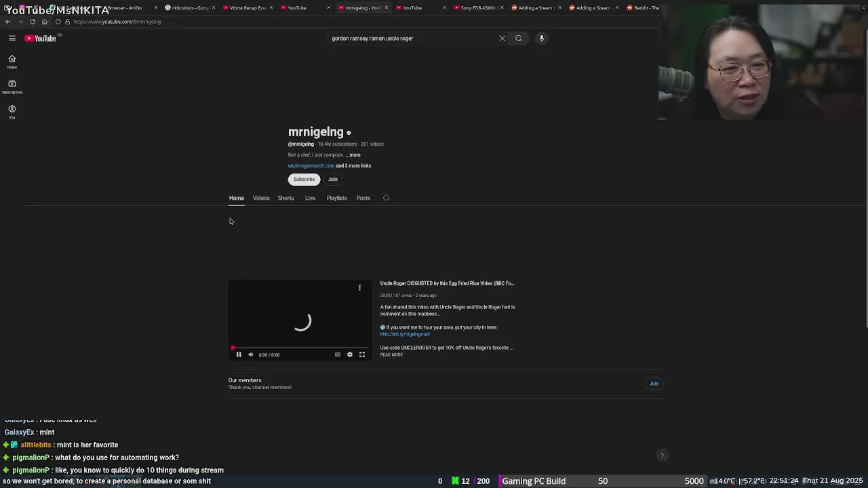
Task: Switch to the Shorts tab
Action: tap(285, 198)
